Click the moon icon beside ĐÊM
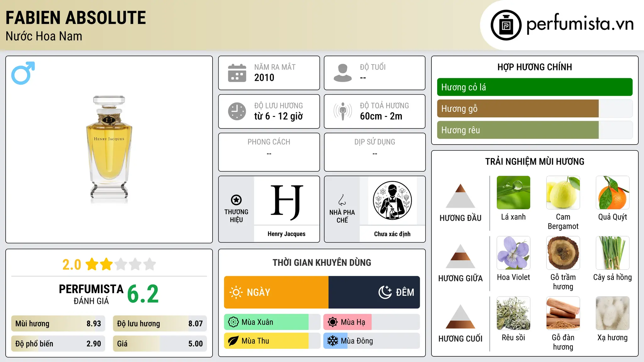The width and height of the screenshot is (644, 362). point(385,292)
